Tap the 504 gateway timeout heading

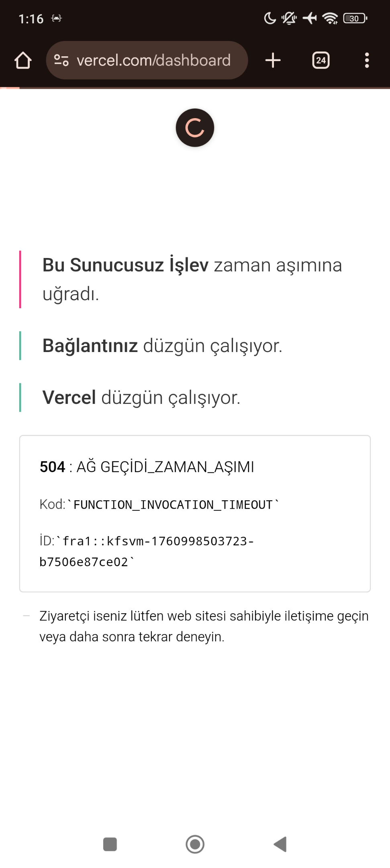tap(147, 467)
